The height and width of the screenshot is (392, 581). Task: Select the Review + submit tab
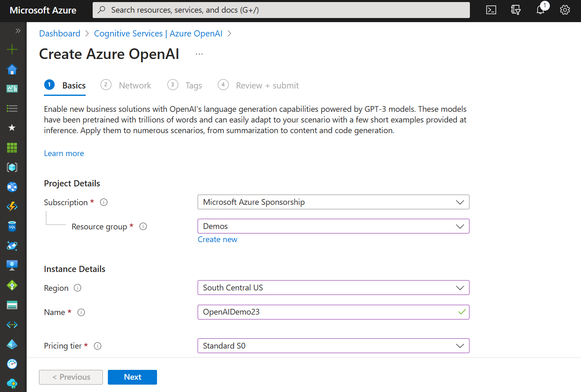pyautogui.click(x=267, y=85)
